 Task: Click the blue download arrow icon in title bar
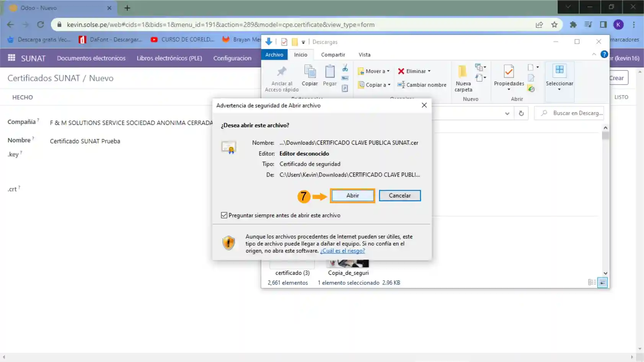tap(269, 42)
